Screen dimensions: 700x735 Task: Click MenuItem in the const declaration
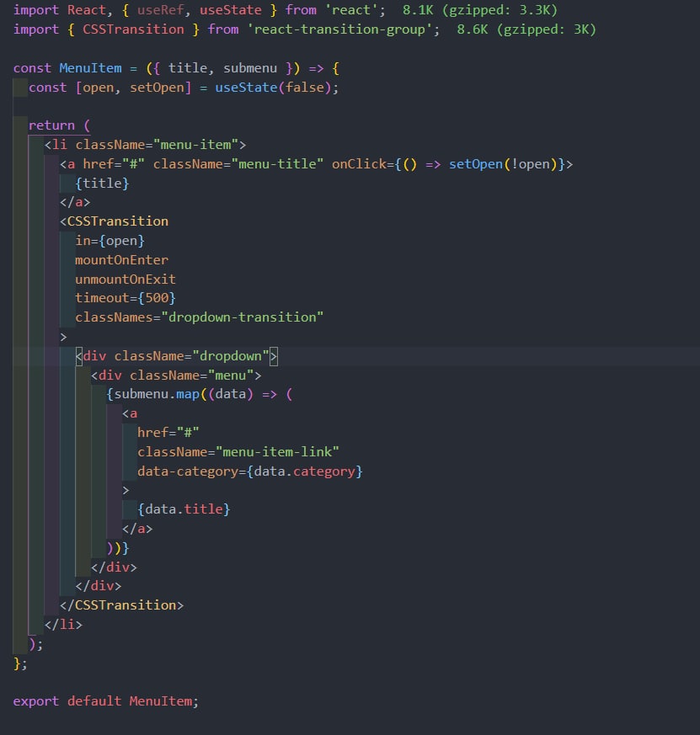coord(90,68)
